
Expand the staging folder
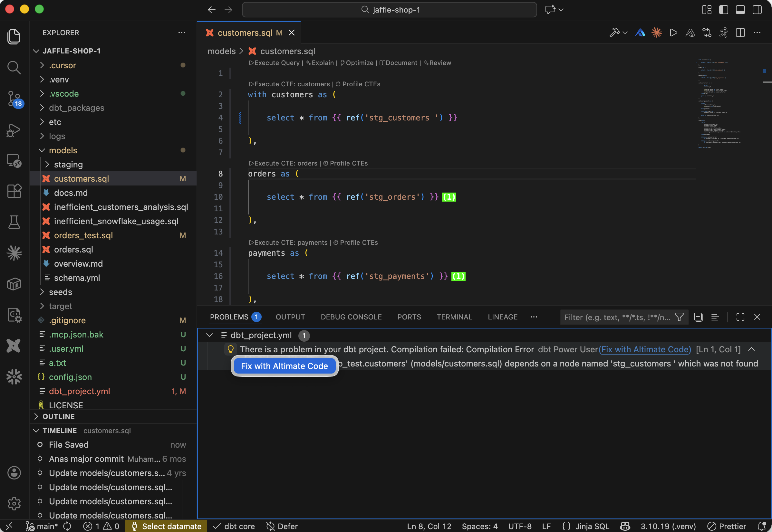[47, 164]
